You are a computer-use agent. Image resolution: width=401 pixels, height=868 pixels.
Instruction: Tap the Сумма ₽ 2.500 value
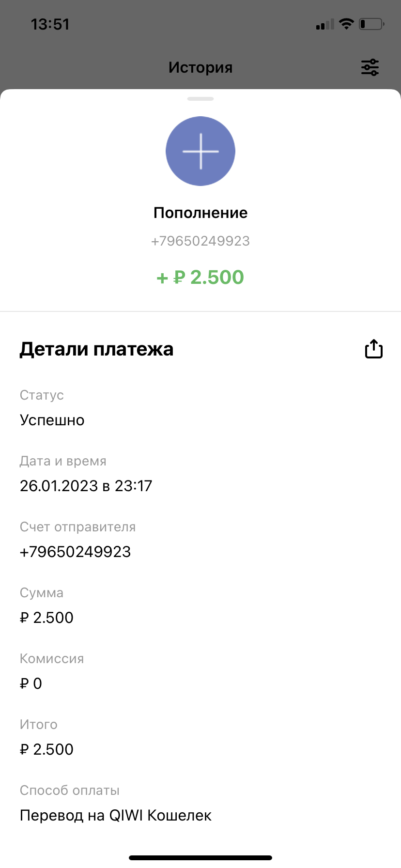tap(46, 618)
